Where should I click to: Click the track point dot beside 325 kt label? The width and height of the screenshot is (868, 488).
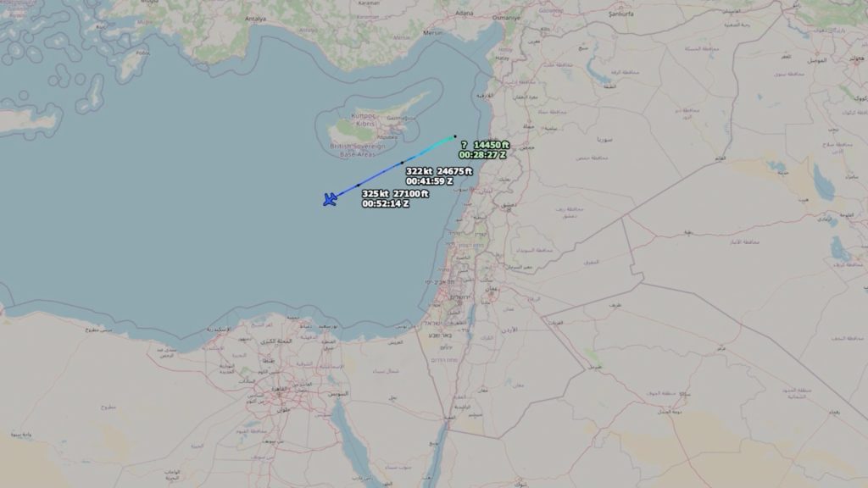pos(359,186)
